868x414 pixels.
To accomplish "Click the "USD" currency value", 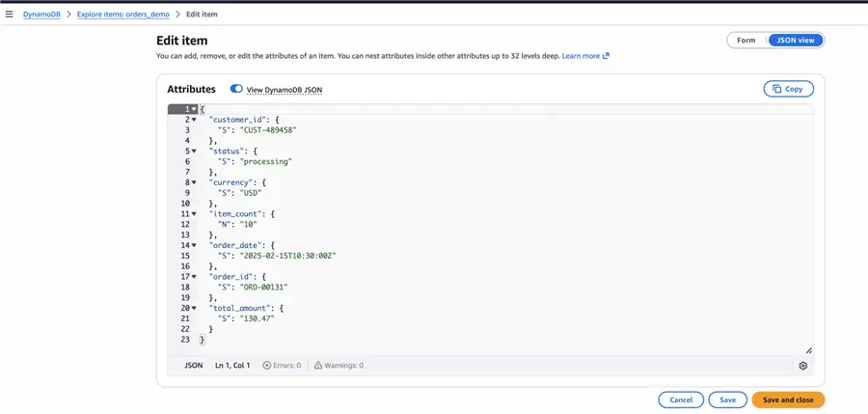I will 250,193.
